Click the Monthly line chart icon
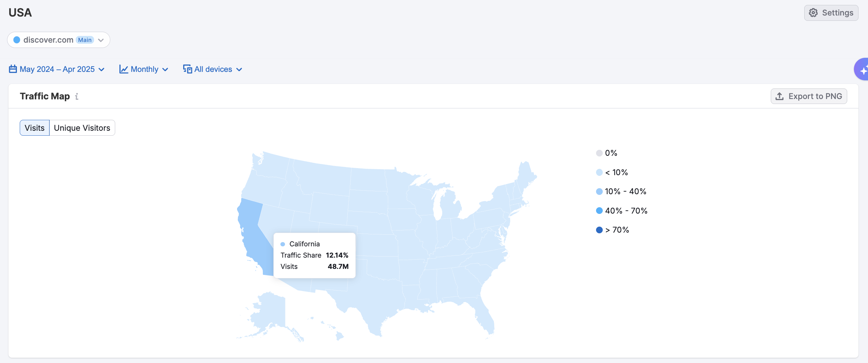868x363 pixels. coord(124,69)
